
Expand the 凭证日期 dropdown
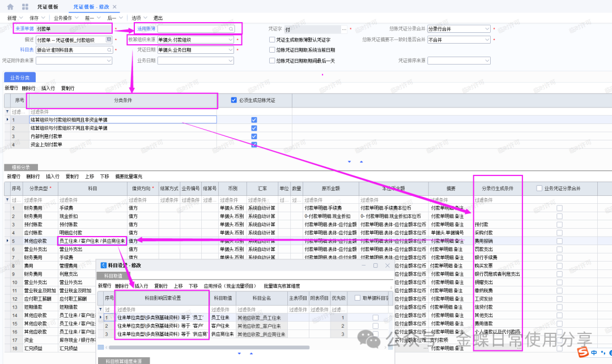(x=230, y=50)
